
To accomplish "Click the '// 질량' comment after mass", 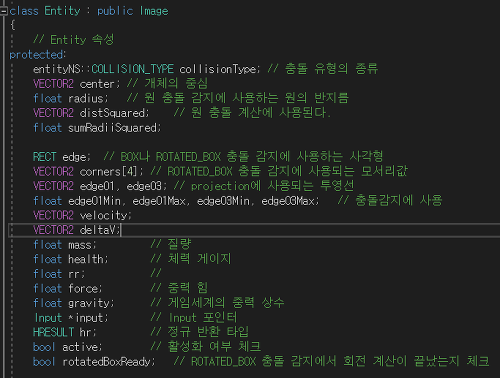I will pos(171,244).
